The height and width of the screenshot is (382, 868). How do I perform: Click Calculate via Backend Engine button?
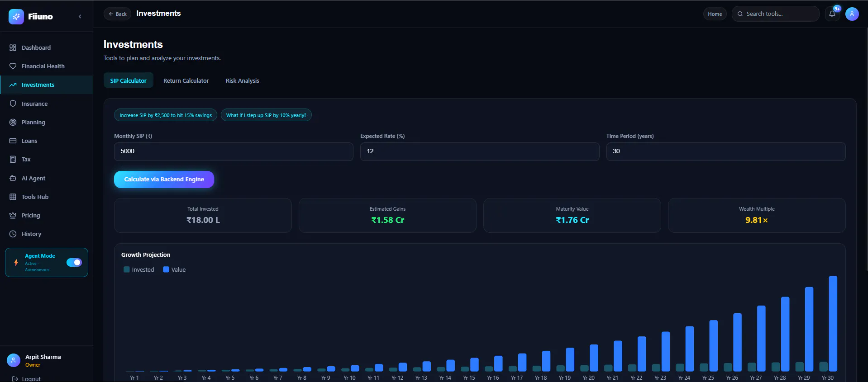click(x=164, y=179)
